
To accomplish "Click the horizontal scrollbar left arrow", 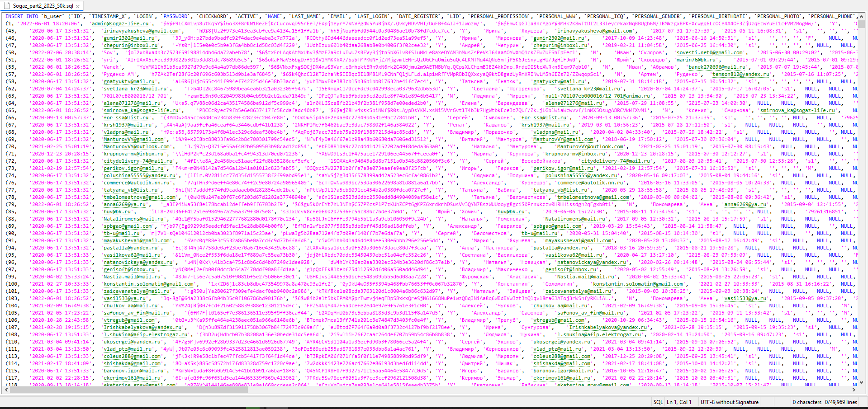I will click(6, 390).
